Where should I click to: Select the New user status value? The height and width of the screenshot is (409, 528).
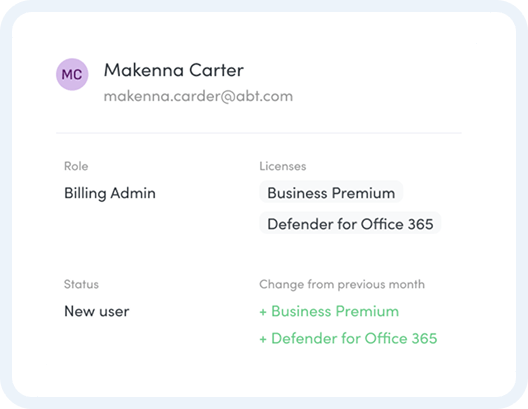coord(97,311)
